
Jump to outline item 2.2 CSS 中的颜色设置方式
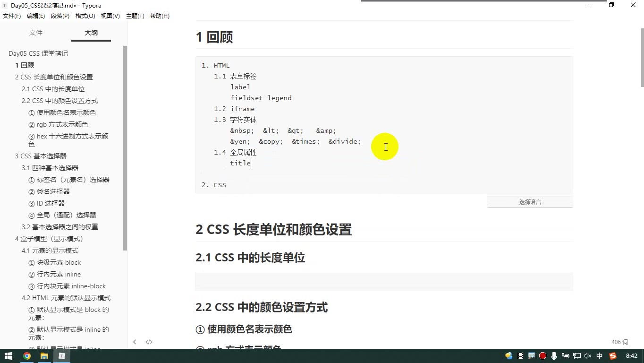pyautogui.click(x=60, y=101)
